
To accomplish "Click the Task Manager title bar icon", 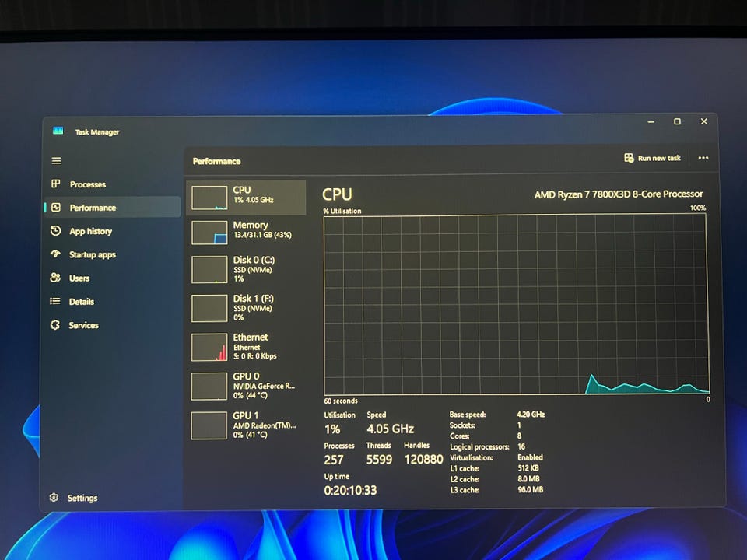I will [58, 131].
